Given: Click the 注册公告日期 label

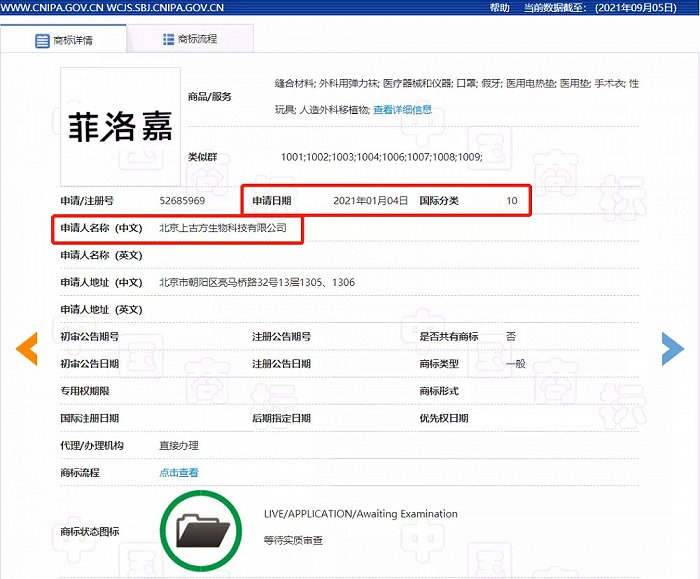Looking at the screenshot, I should [281, 363].
